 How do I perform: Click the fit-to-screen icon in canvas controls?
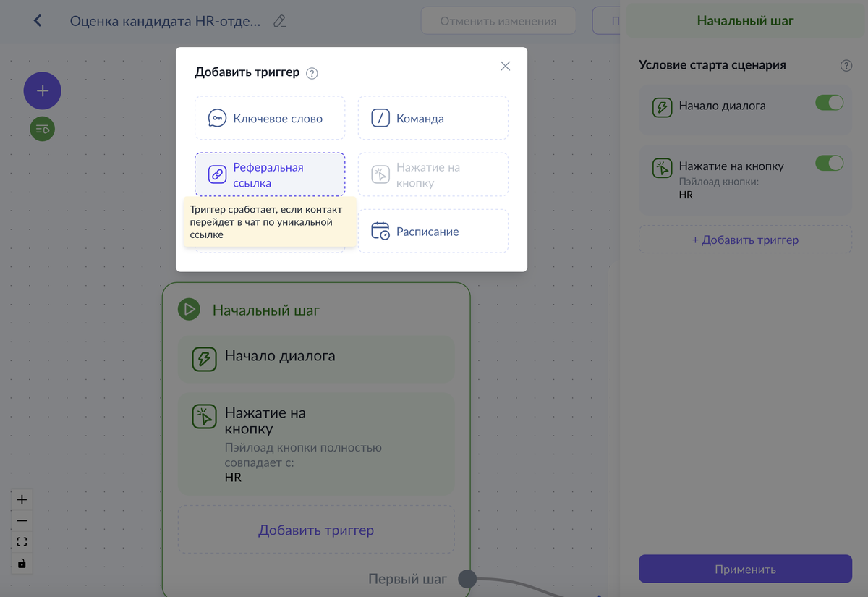(22, 541)
